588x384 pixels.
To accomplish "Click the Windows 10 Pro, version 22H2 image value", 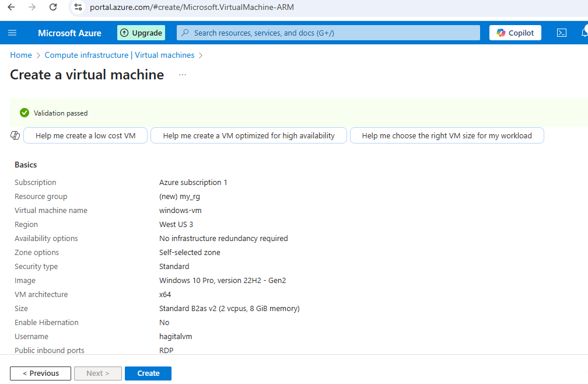I will click(222, 281).
